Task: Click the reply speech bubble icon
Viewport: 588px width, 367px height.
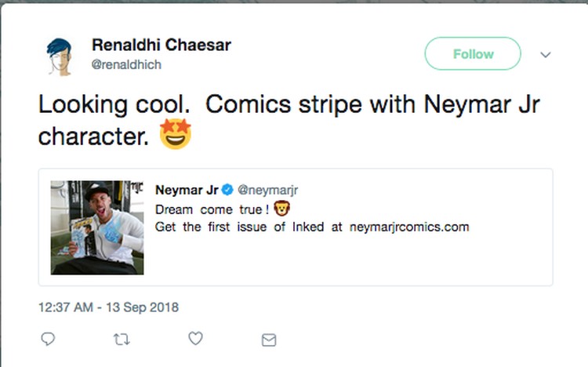Action: 48,340
